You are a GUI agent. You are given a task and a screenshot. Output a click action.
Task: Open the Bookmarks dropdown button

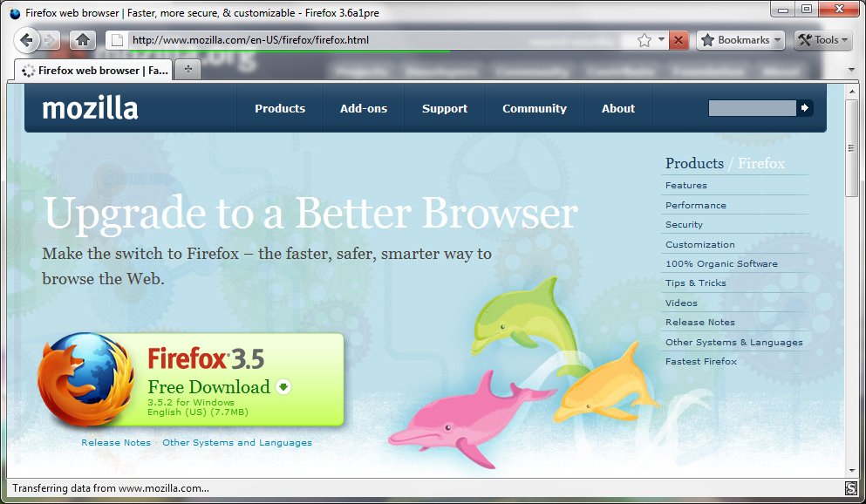740,40
